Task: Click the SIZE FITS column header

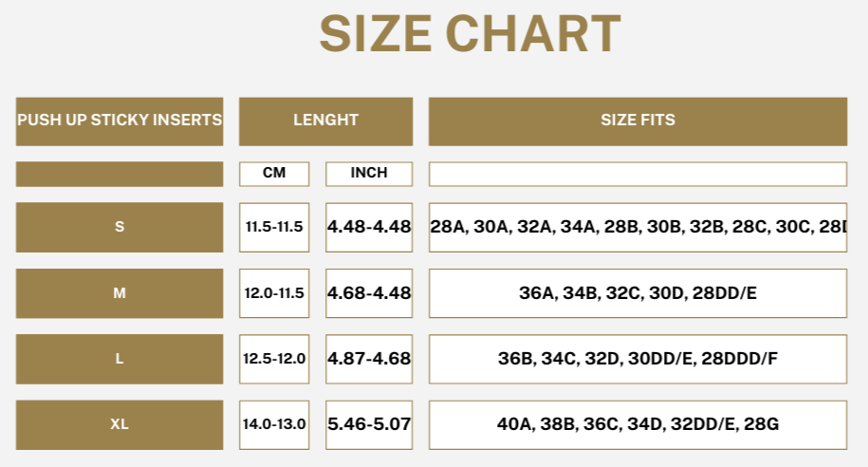Action: pyautogui.click(x=637, y=121)
